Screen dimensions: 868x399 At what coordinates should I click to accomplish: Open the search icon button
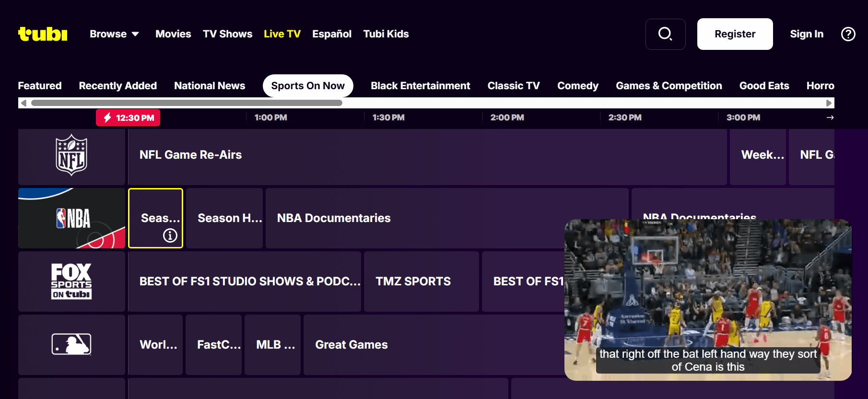coord(665,34)
